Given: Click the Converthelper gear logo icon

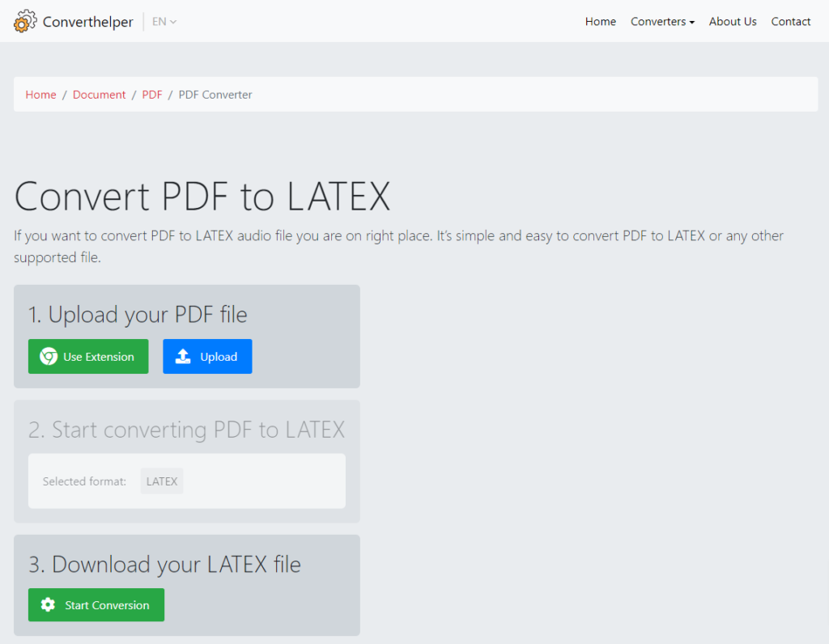Looking at the screenshot, I should [25, 20].
